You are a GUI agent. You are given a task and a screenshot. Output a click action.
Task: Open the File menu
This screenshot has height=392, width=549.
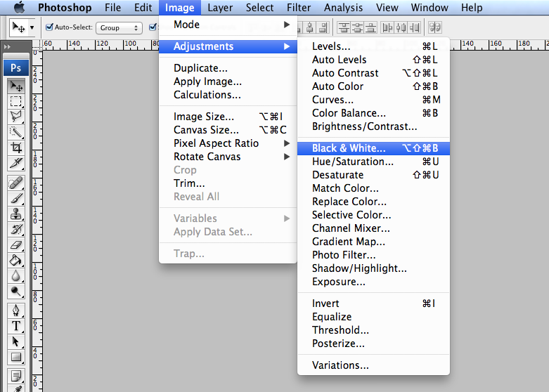112,7
